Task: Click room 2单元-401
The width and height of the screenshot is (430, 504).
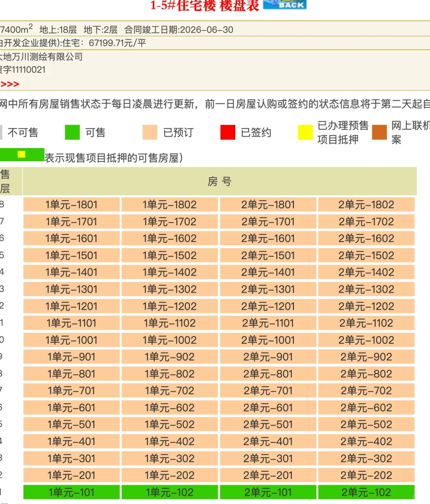Action: pyautogui.click(x=268, y=441)
